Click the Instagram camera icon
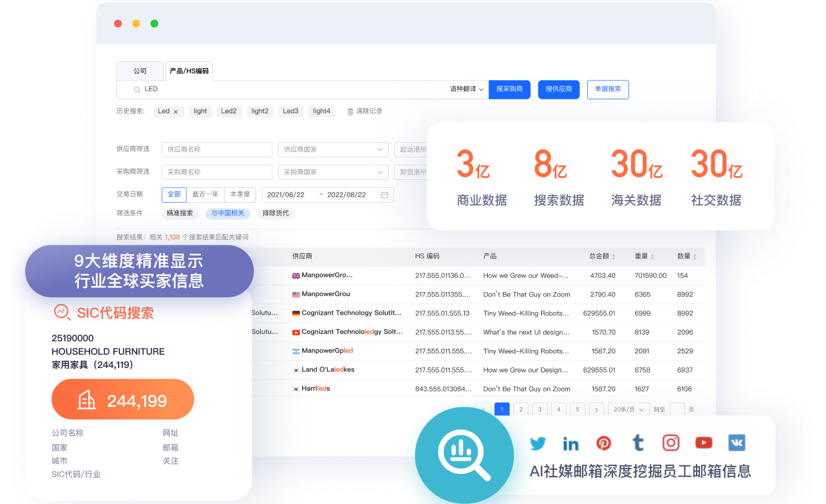Image resolution: width=826 pixels, height=504 pixels. pos(671,443)
